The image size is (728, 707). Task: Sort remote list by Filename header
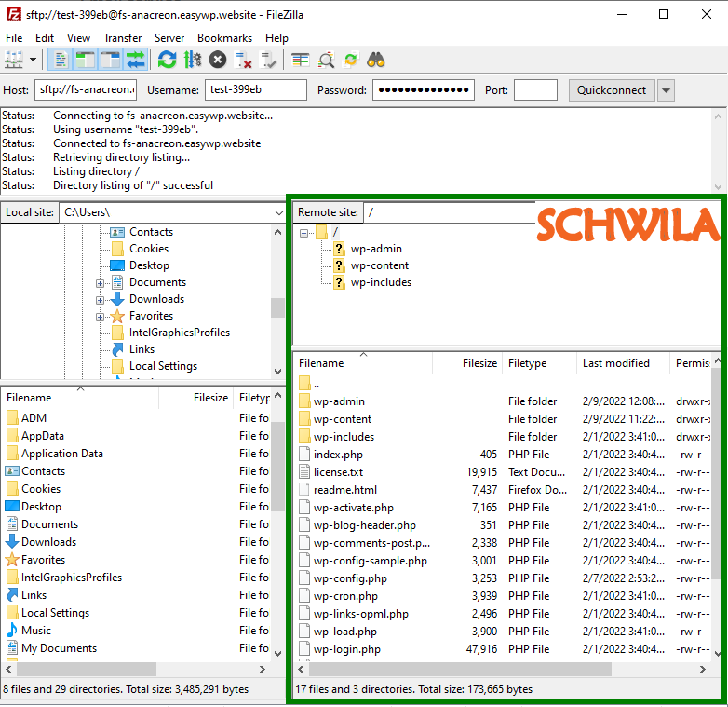pyautogui.click(x=321, y=362)
